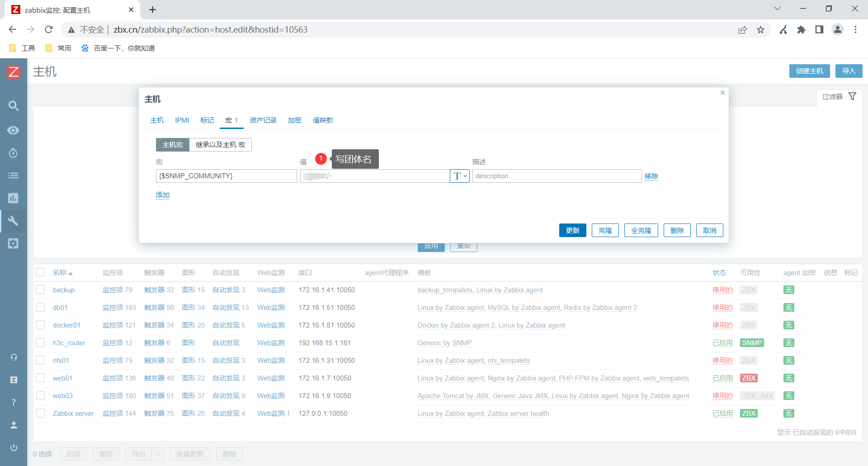Focus the macro value input field
The width and height of the screenshot is (868, 466).
(375, 176)
